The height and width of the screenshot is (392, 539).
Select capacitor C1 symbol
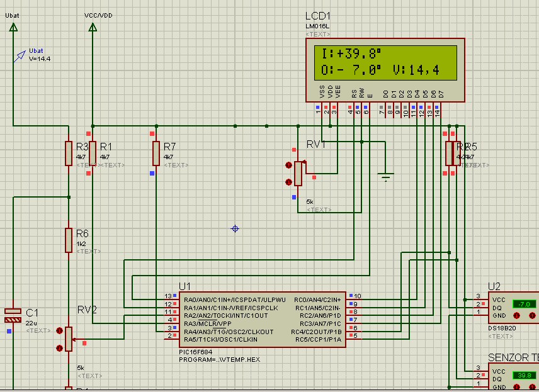pyautogui.click(x=13, y=315)
